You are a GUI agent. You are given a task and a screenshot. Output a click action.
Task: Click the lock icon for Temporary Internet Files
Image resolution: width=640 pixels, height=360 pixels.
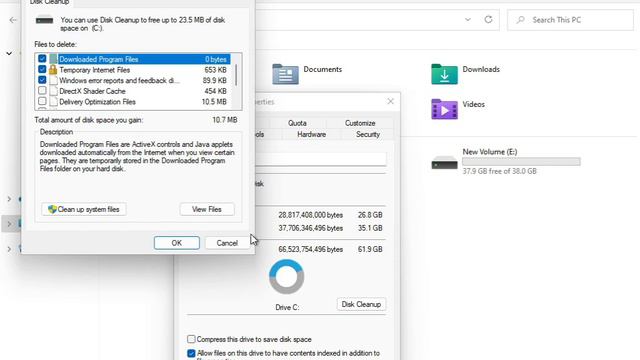[53, 70]
